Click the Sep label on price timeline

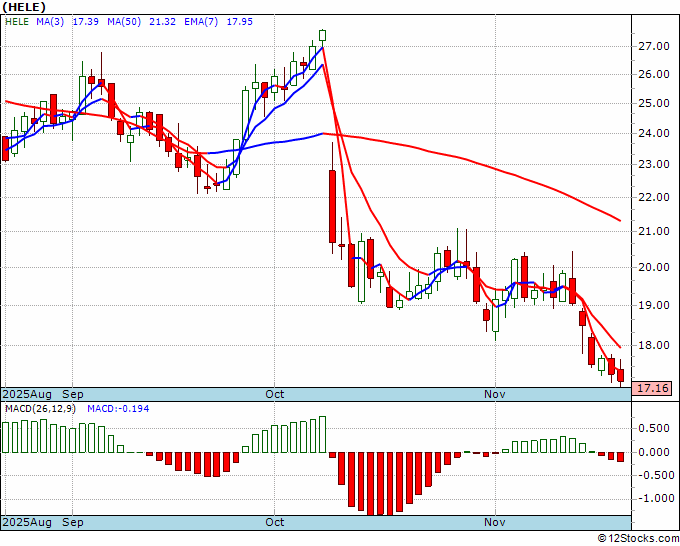[72, 394]
